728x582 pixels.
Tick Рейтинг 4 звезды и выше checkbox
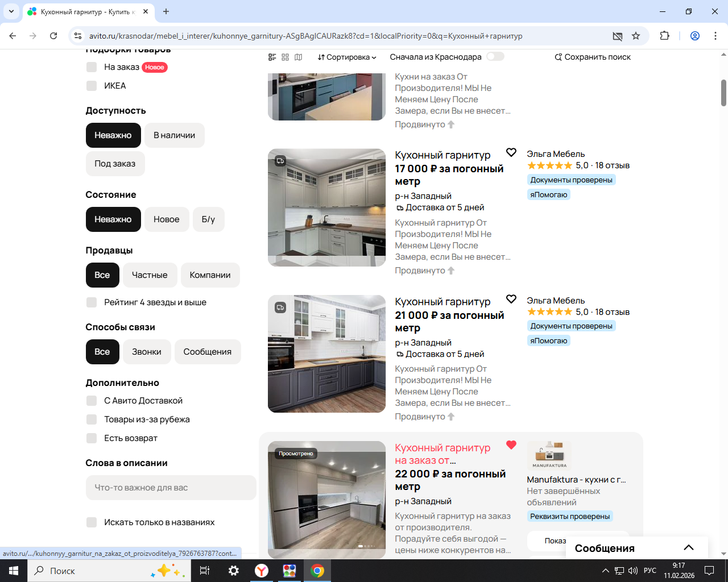point(92,302)
